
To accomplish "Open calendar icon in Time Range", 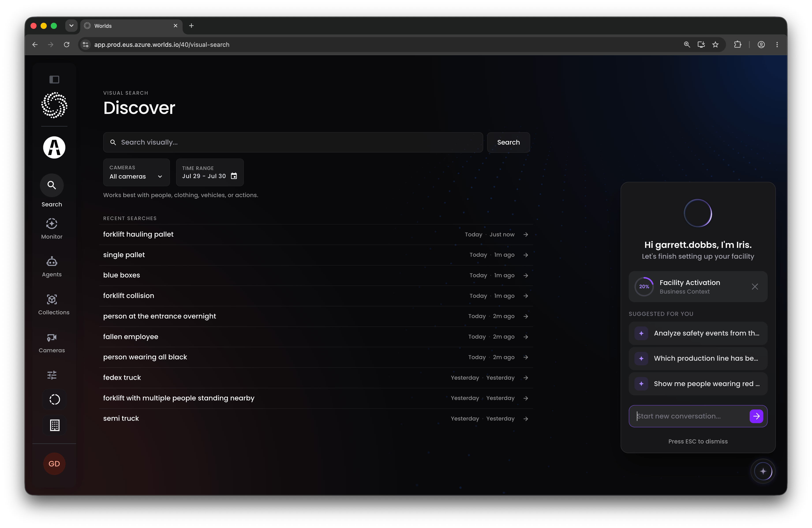I will (234, 176).
